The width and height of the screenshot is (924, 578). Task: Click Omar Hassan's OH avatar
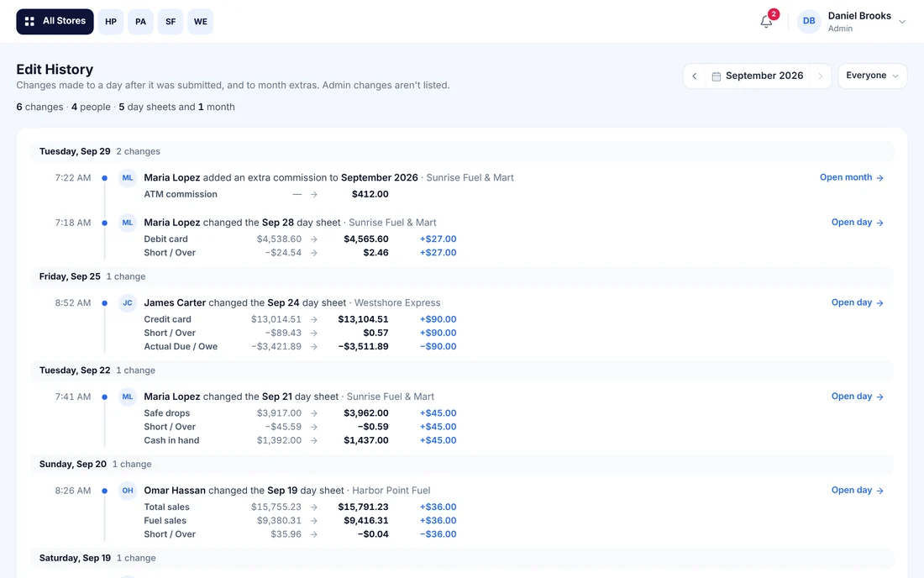(128, 491)
